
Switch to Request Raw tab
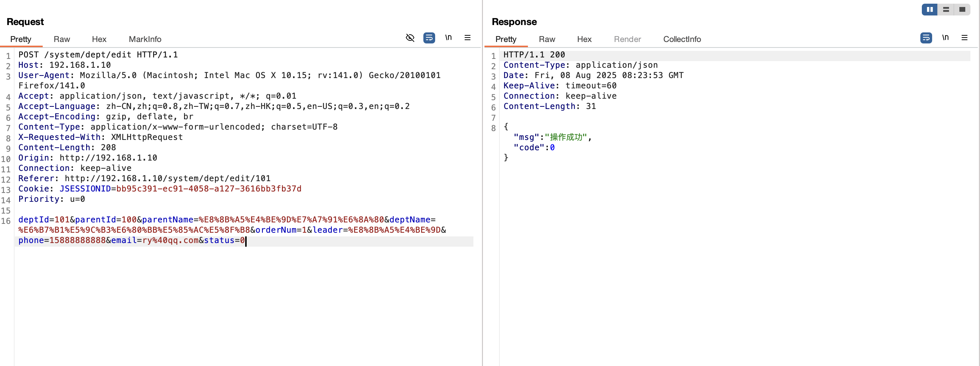coord(61,39)
